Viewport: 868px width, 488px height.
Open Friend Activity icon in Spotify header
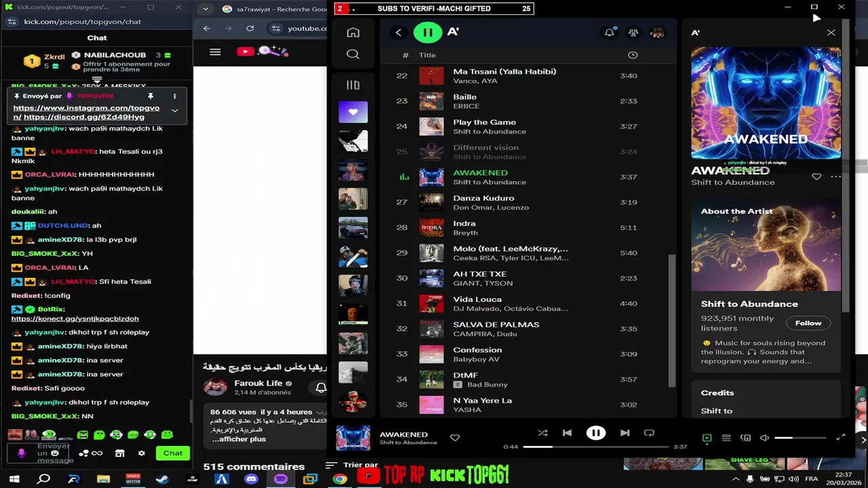point(633,33)
